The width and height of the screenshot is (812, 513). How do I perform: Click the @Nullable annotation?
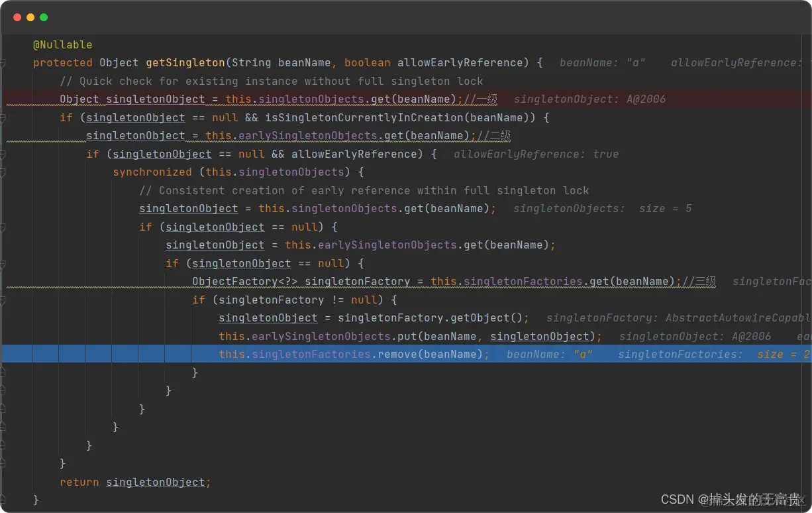click(x=63, y=44)
